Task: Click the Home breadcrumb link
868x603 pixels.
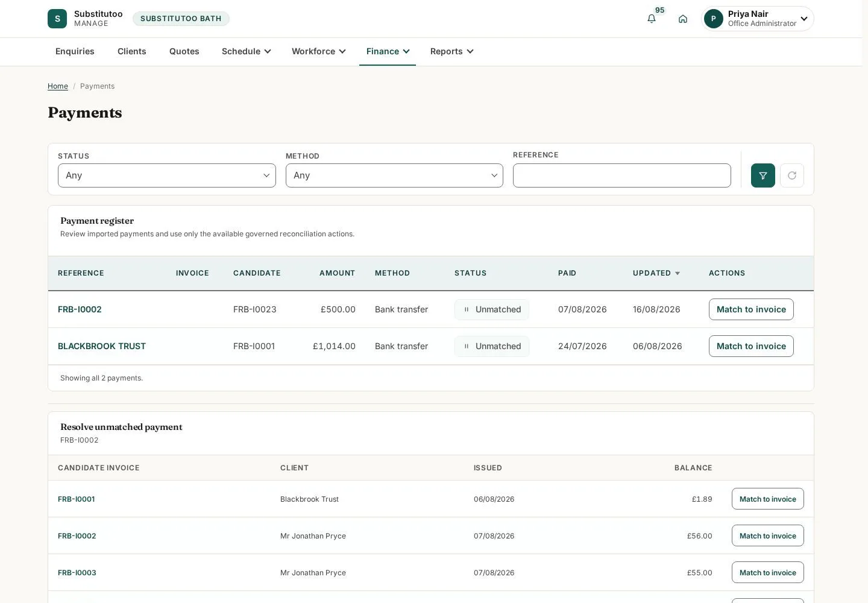Action: coord(58,86)
